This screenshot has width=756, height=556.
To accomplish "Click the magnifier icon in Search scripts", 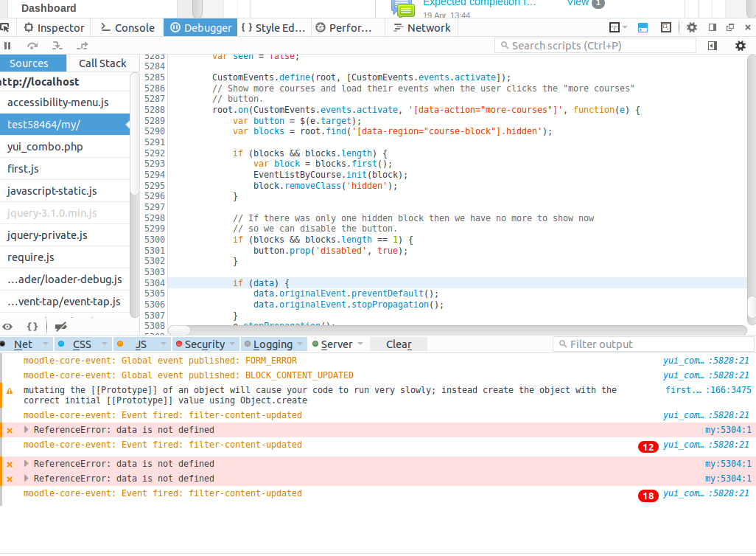I will coord(505,46).
